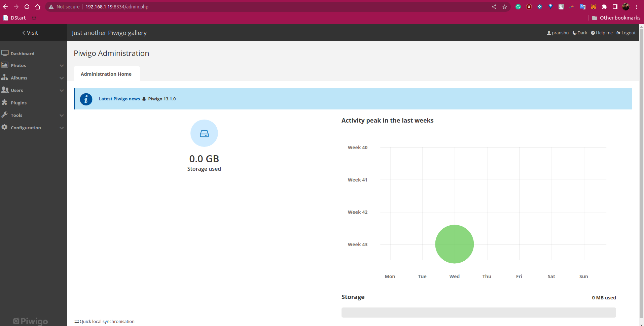
Task: Log out via the Logout link
Action: [x=626, y=33]
